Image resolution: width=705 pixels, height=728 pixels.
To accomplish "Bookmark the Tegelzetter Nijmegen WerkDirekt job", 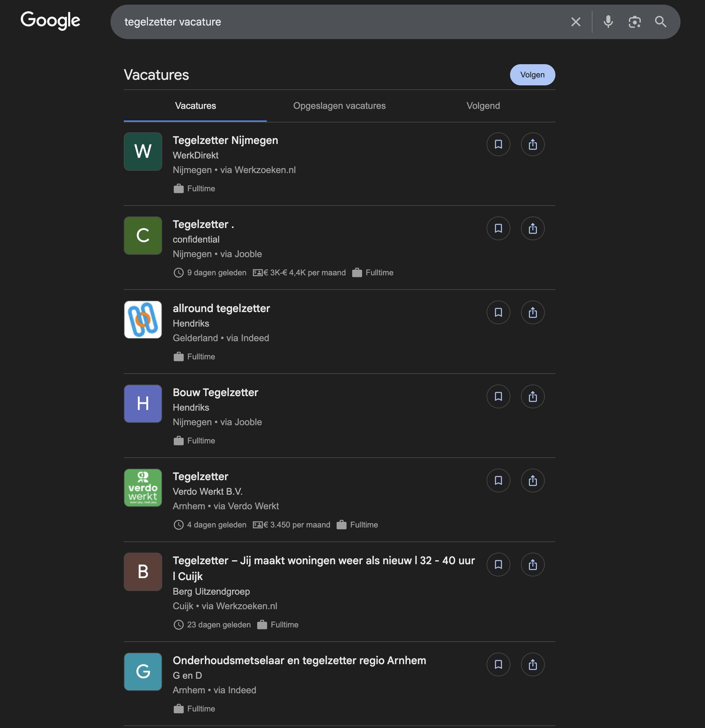I will pyautogui.click(x=498, y=144).
